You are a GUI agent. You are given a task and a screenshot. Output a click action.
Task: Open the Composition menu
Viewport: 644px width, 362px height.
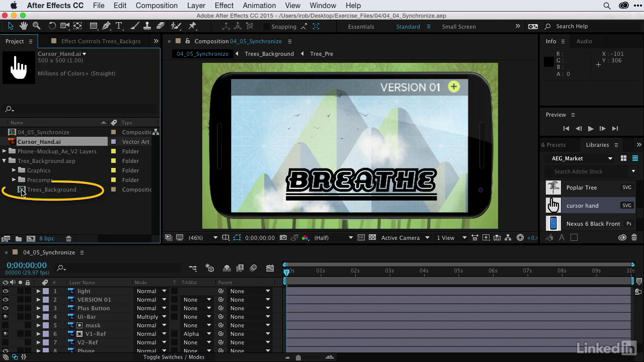156,6
